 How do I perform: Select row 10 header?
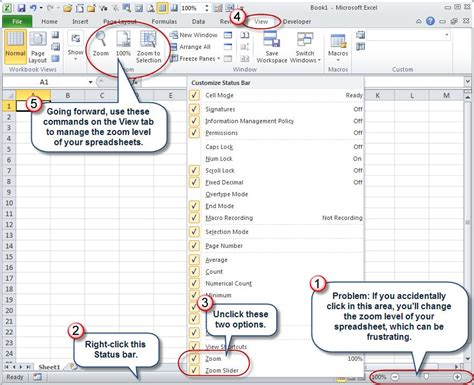pos(9,203)
